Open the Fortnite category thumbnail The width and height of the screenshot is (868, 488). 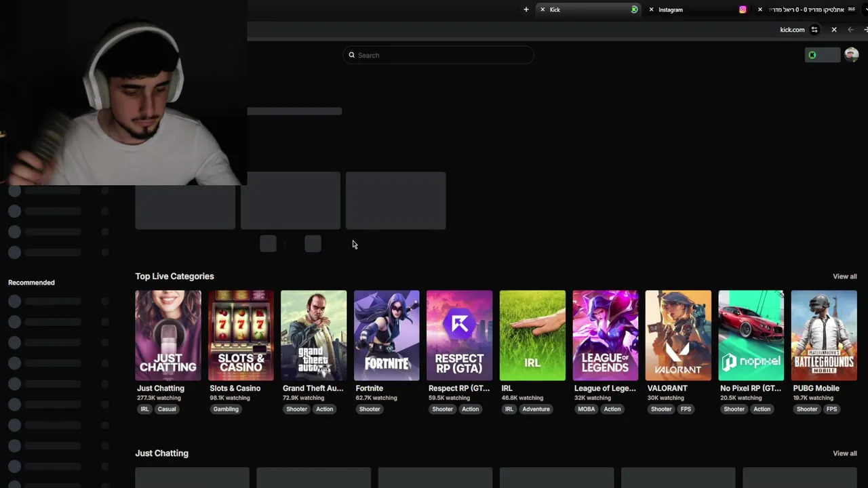point(387,335)
